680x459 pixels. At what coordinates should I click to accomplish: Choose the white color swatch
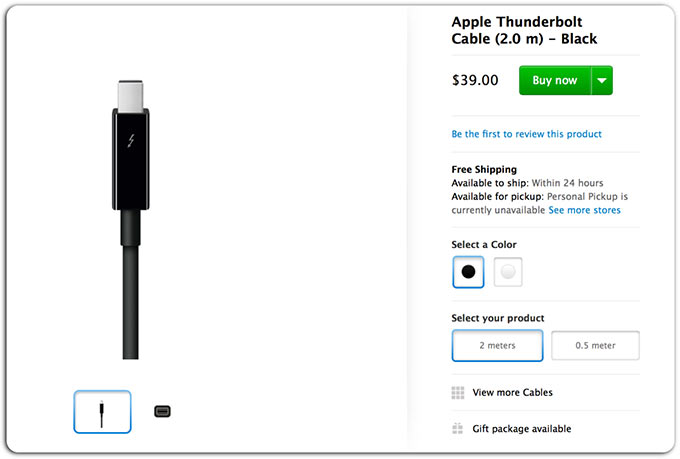click(508, 271)
